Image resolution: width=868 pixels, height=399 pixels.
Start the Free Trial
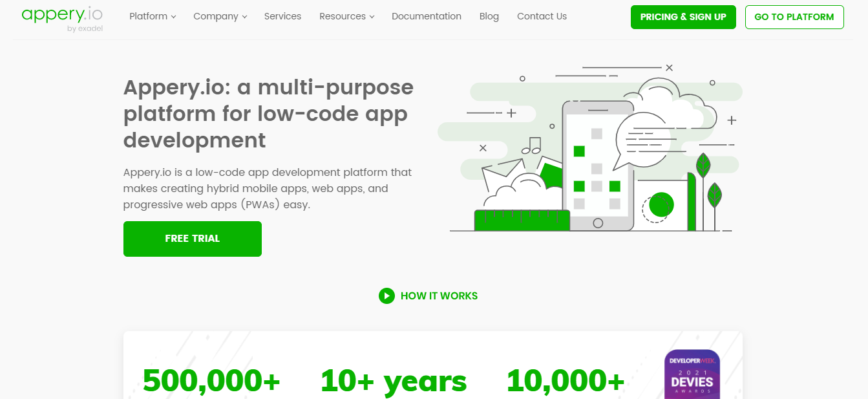click(193, 239)
